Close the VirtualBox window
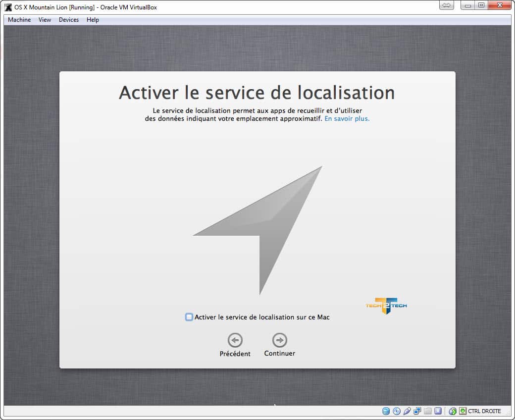This screenshot has width=515, height=420. coord(500,5)
